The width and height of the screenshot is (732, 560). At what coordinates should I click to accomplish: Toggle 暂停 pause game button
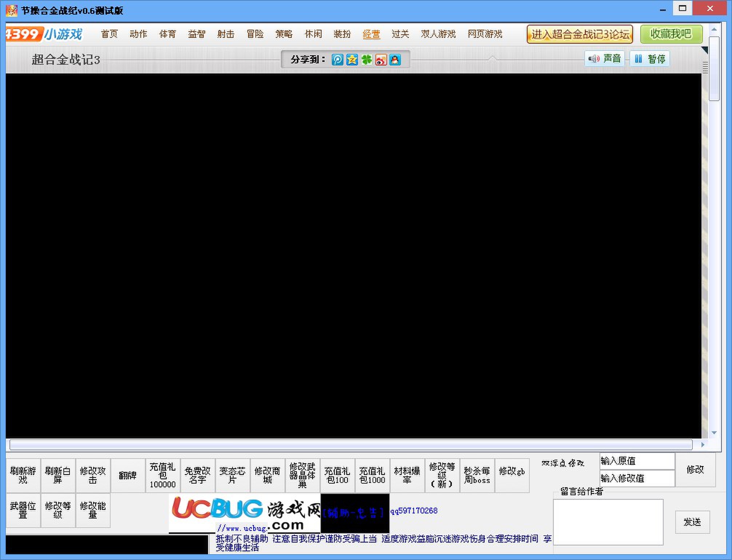point(650,59)
